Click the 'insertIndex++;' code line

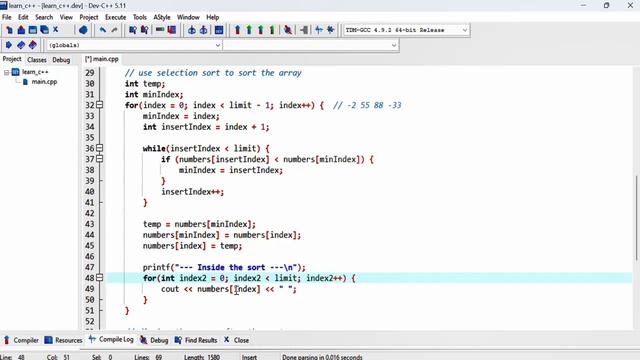[193, 191]
